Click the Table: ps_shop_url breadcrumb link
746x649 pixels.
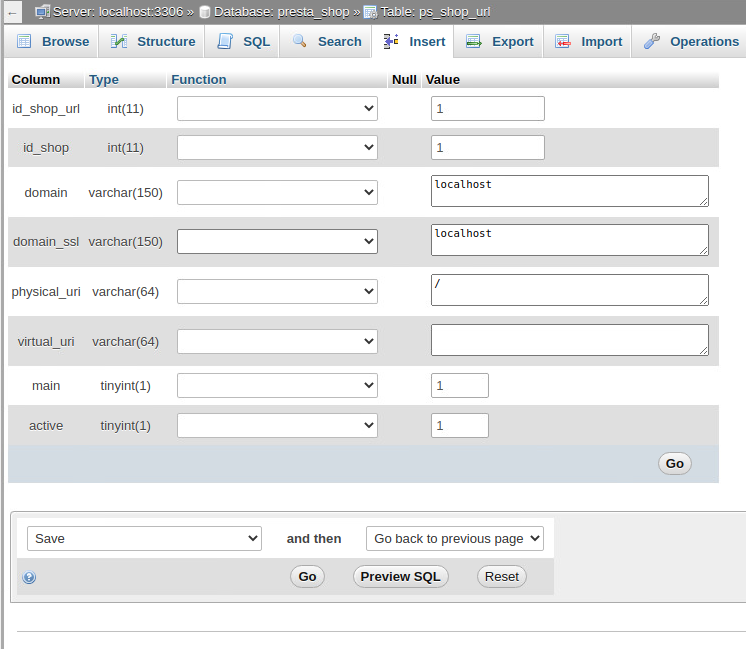click(435, 12)
